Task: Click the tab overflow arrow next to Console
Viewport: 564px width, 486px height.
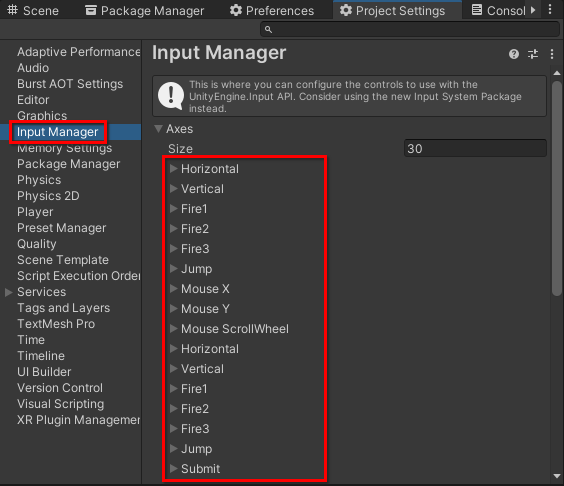Action: pyautogui.click(x=533, y=10)
